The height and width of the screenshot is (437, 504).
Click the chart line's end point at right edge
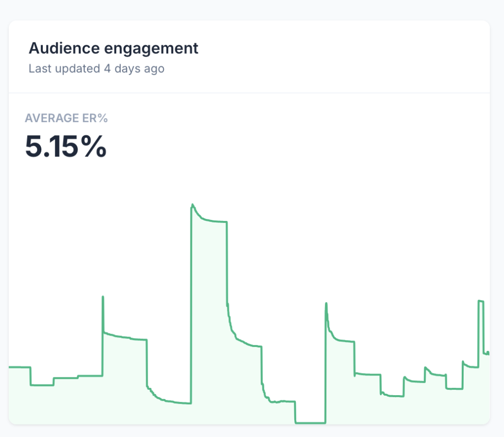point(488,353)
